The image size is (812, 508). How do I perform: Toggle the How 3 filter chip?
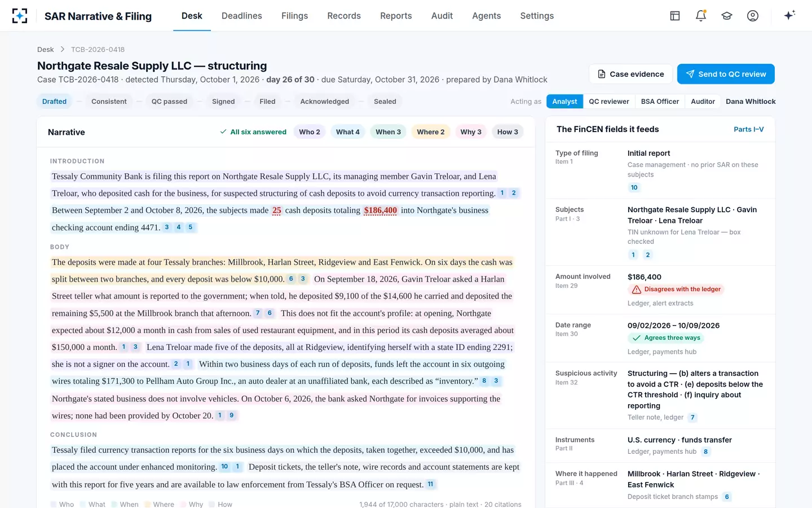click(507, 132)
